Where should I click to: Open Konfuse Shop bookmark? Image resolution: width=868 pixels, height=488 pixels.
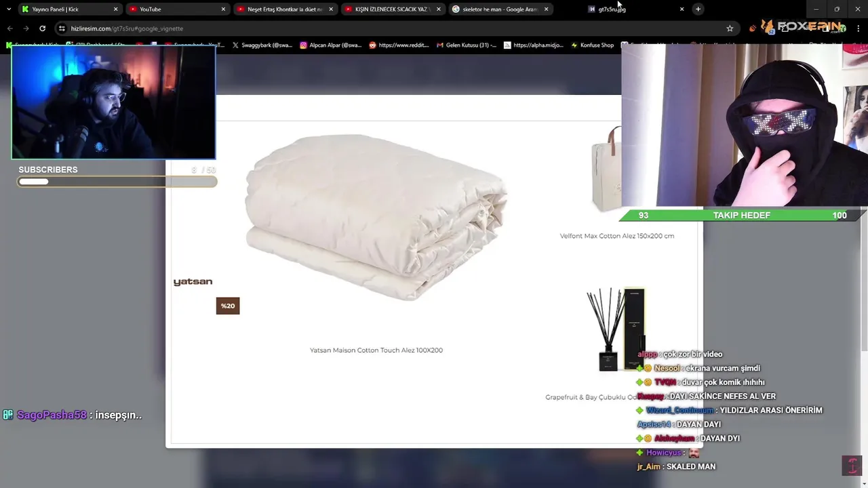click(592, 45)
